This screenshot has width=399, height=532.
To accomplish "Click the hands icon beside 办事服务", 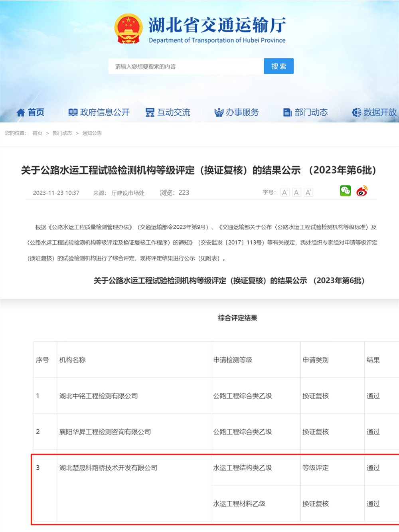I will pyautogui.click(x=219, y=113).
